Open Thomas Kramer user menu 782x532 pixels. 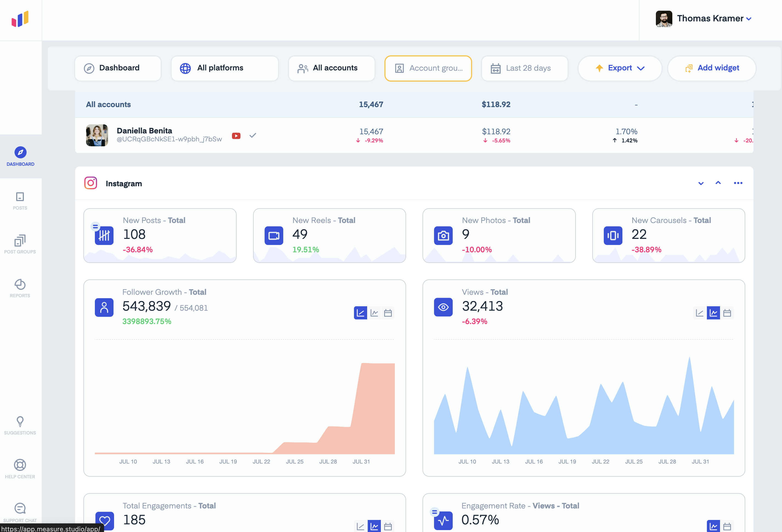click(710, 19)
